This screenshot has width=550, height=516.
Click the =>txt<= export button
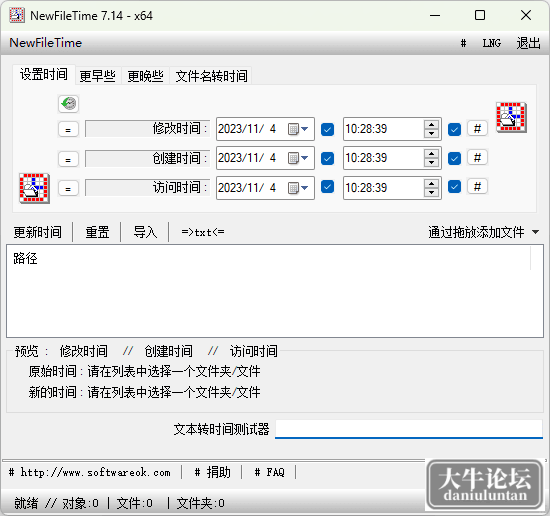(x=203, y=232)
